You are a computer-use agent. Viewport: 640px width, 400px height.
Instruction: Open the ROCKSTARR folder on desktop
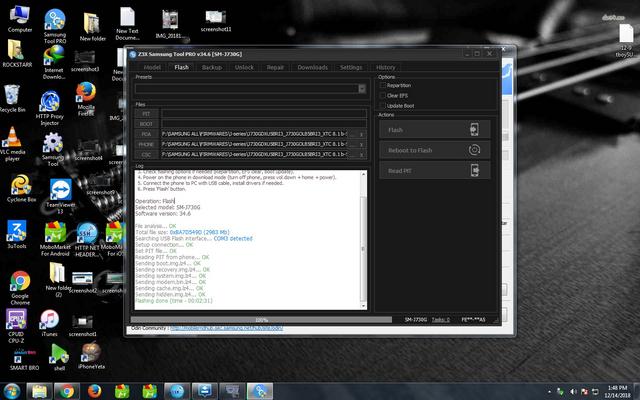(x=16, y=53)
